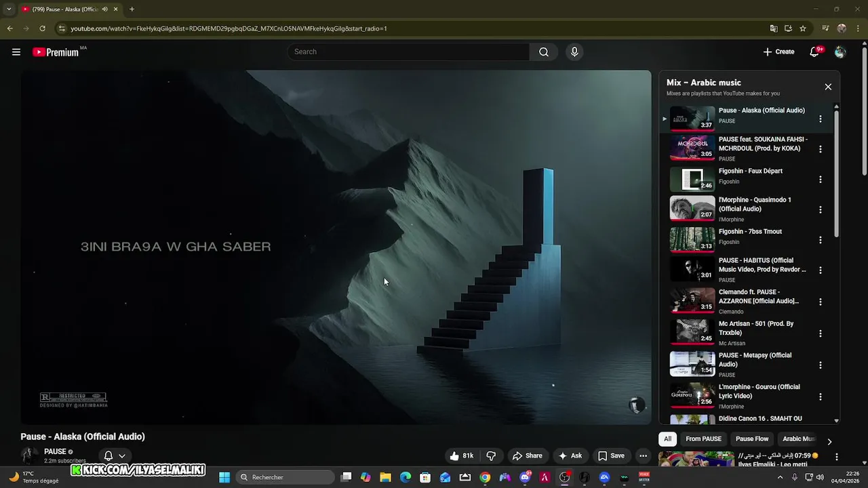Open options for MCHRDOUL playlist item
Screen dimensions: 868x488
(821, 149)
